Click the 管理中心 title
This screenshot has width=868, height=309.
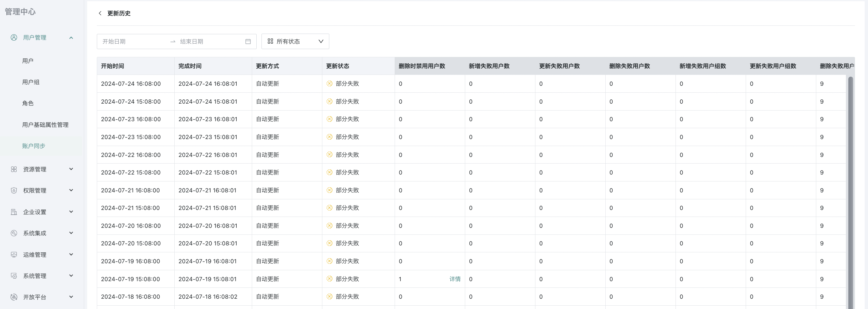click(x=20, y=12)
